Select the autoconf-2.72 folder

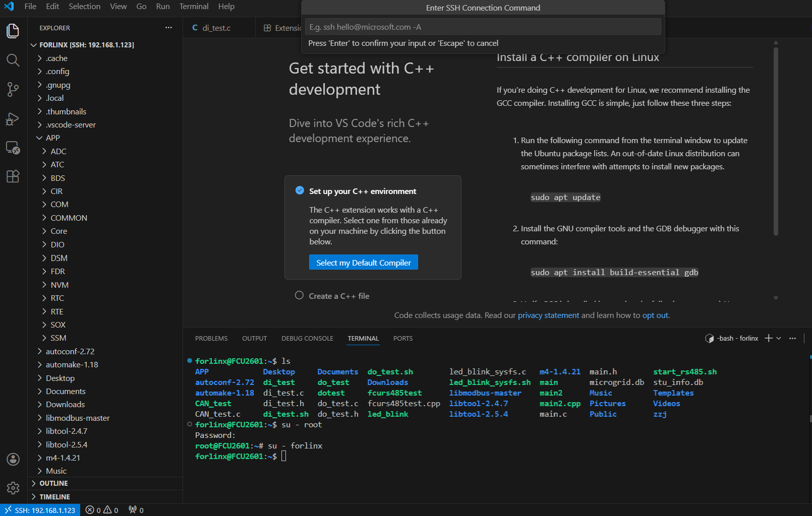(x=106, y=351)
